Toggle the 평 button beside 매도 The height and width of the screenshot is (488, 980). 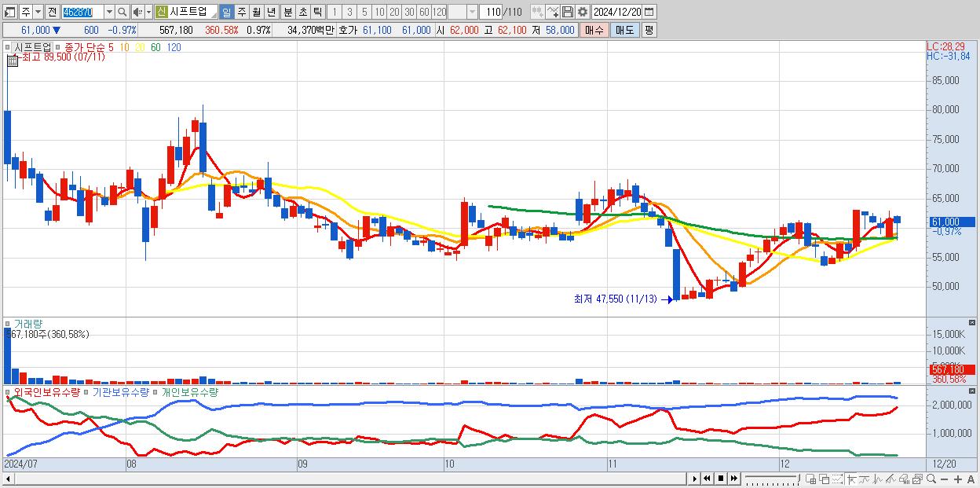649,30
